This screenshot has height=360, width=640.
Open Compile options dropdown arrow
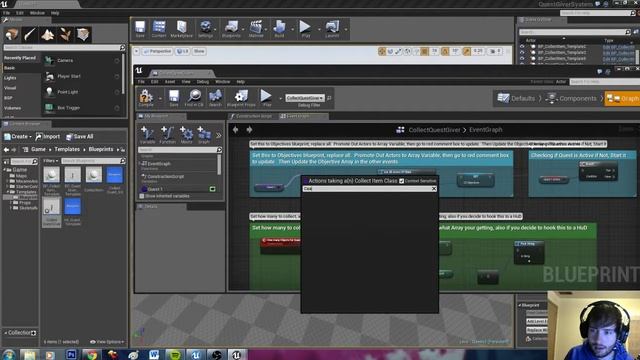coord(160,99)
